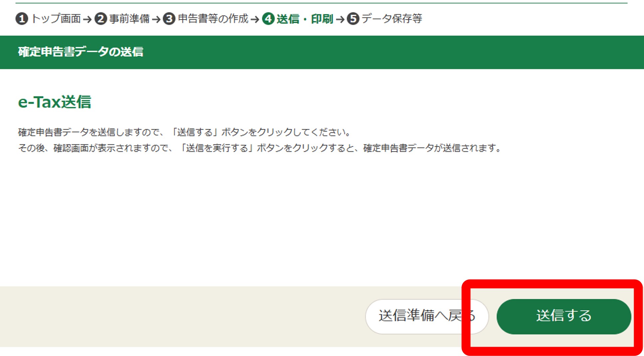Click the first instruction sentence about 送信する
This screenshot has height=356, width=644.
pos(185,132)
